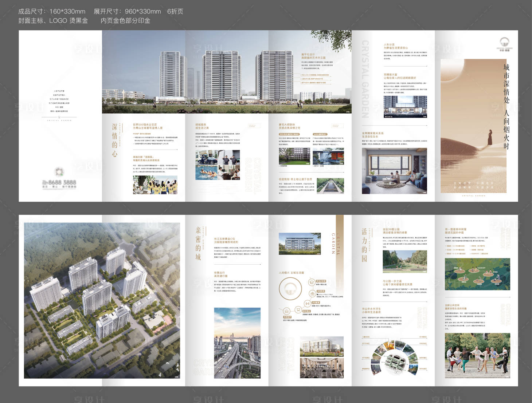Select the axial water garden photo
The height and width of the screenshot is (403, 532).
click(x=330, y=185)
